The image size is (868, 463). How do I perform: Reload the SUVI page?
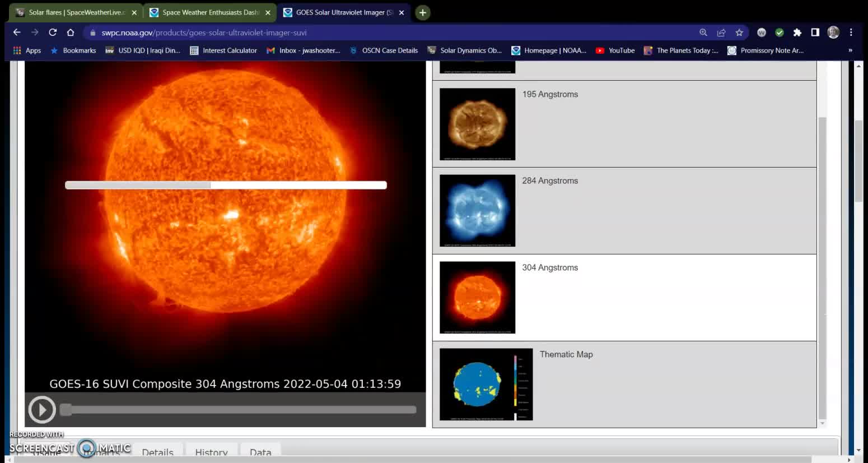(53, 33)
